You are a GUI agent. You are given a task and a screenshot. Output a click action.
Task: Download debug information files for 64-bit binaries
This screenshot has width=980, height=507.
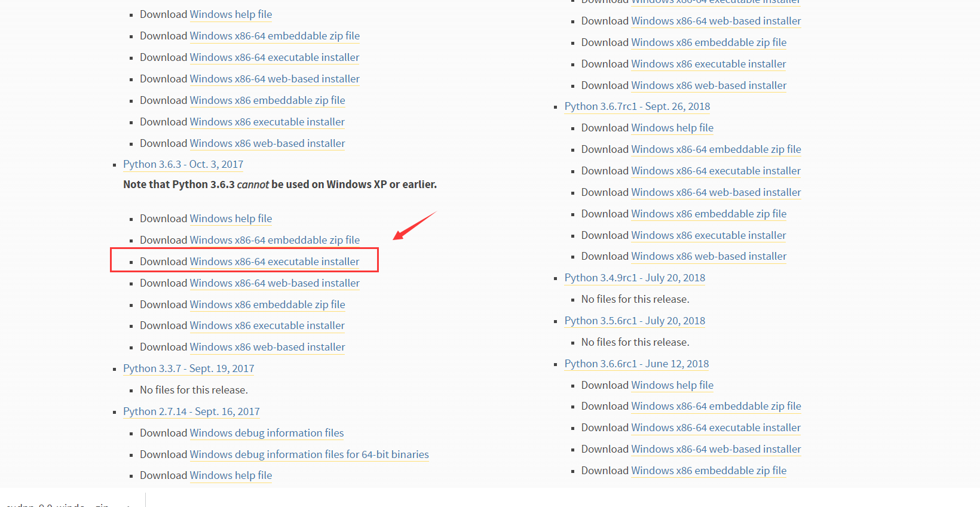[x=310, y=454]
